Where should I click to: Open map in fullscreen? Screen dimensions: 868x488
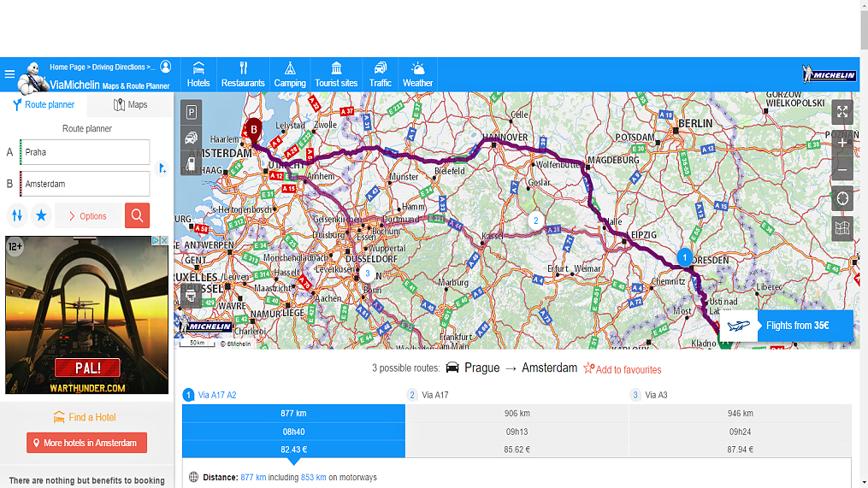click(x=842, y=112)
